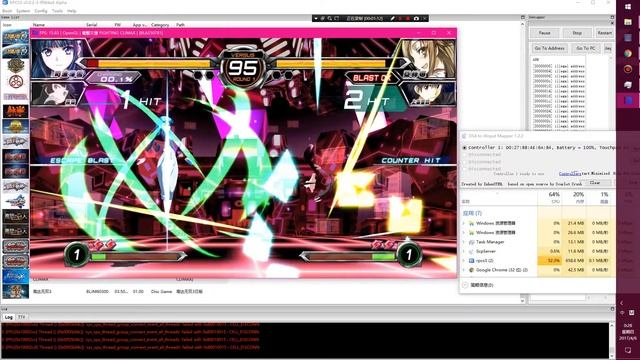Viewport: 640px width, 360px height.
Task: Open Google Chrome from taskbar
Action: coord(628,53)
